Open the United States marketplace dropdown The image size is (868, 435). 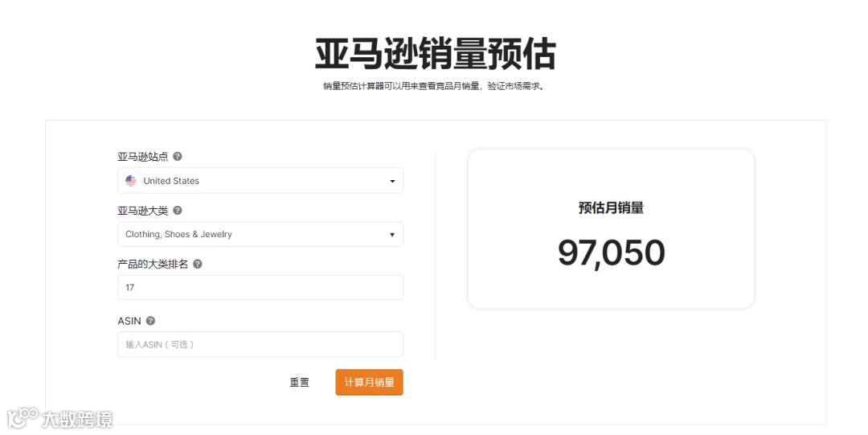pyautogui.click(x=260, y=181)
